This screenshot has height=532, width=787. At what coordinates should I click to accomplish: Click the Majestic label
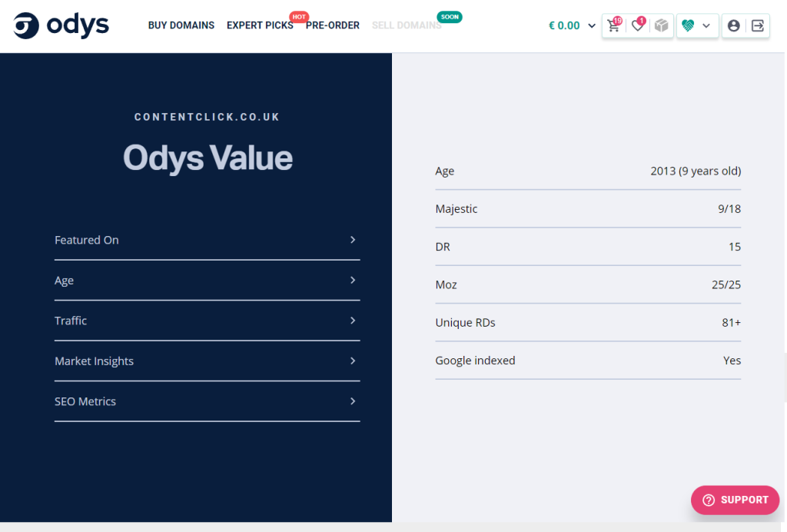[x=457, y=209]
